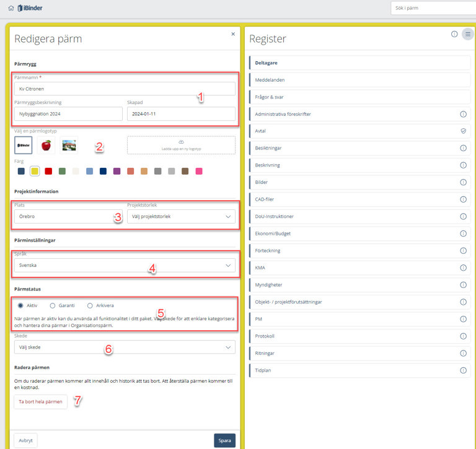
Task: Click the cloud upload logo icon
Action: (x=181, y=142)
